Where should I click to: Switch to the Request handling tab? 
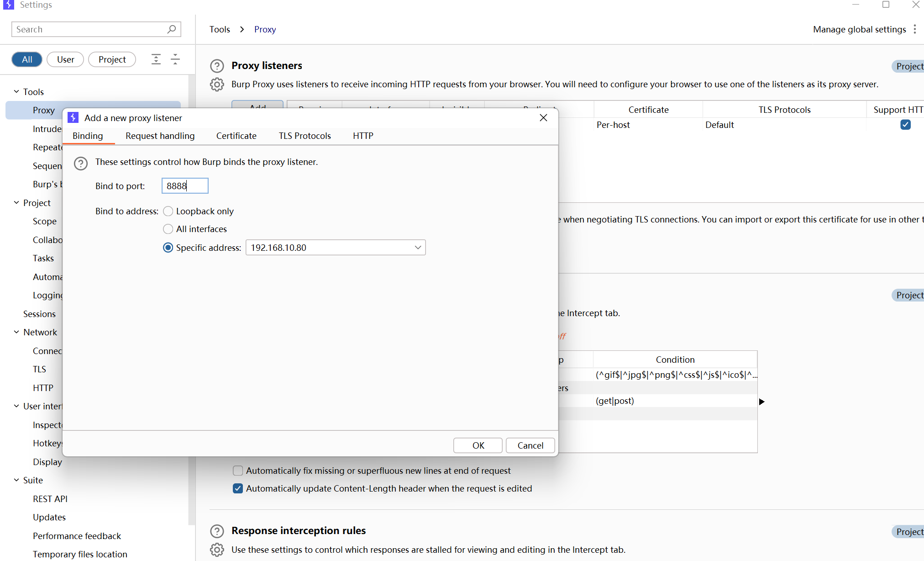tap(160, 136)
